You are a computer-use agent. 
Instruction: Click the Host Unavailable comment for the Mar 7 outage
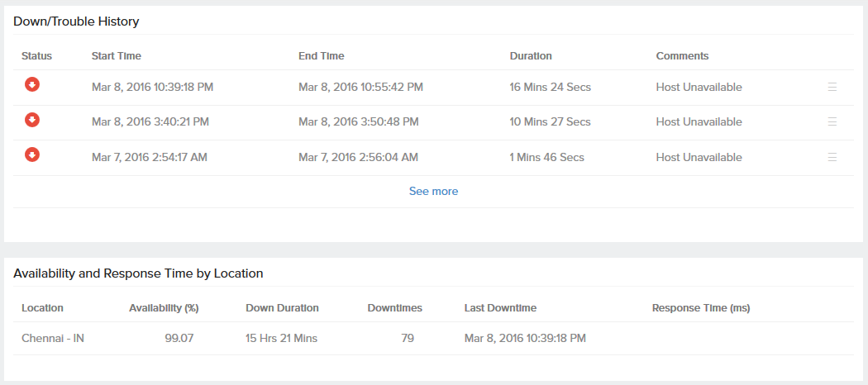(x=699, y=157)
